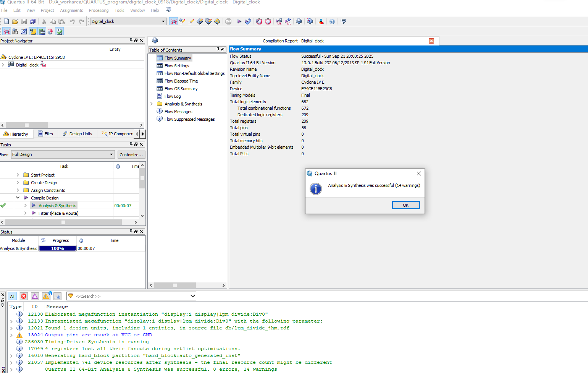Click the green checkmark notepad icon
Image resolution: width=588 pixels, height=373 pixels.
[x=59, y=31]
